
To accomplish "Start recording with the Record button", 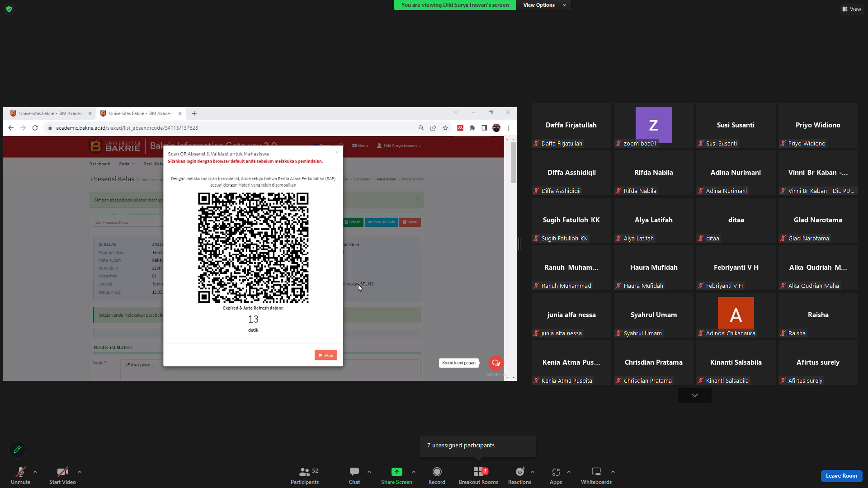I will coord(437,475).
